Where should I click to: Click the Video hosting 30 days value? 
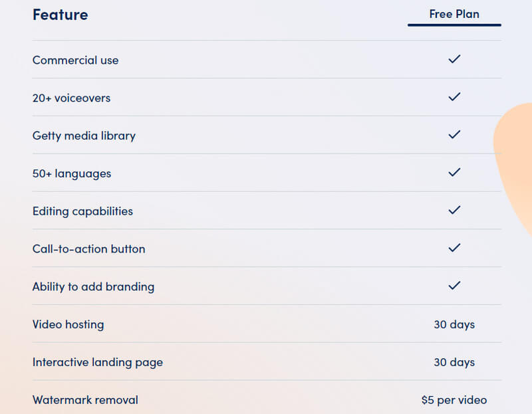454,325
